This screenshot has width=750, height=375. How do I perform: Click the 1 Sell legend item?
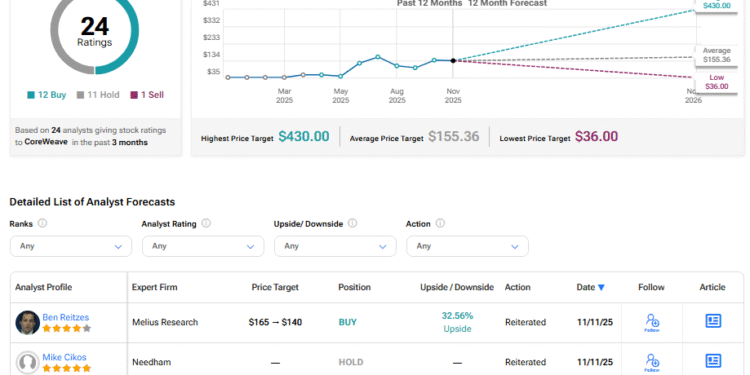pos(147,95)
